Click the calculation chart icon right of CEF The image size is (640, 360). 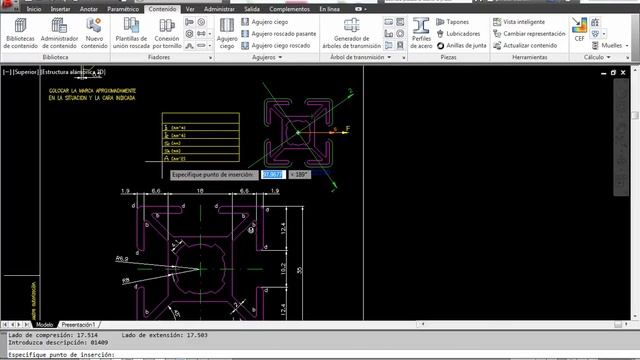pos(595,22)
